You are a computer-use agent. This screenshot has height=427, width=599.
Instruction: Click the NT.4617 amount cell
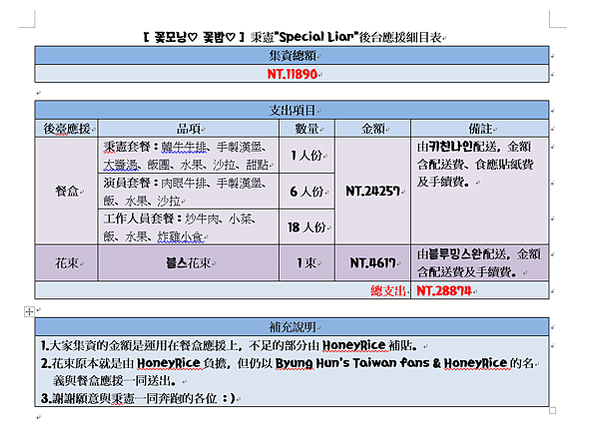click(x=373, y=263)
